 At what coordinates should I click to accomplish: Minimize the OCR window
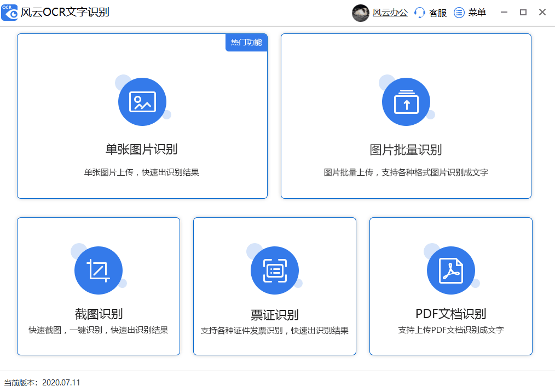pyautogui.click(x=504, y=13)
